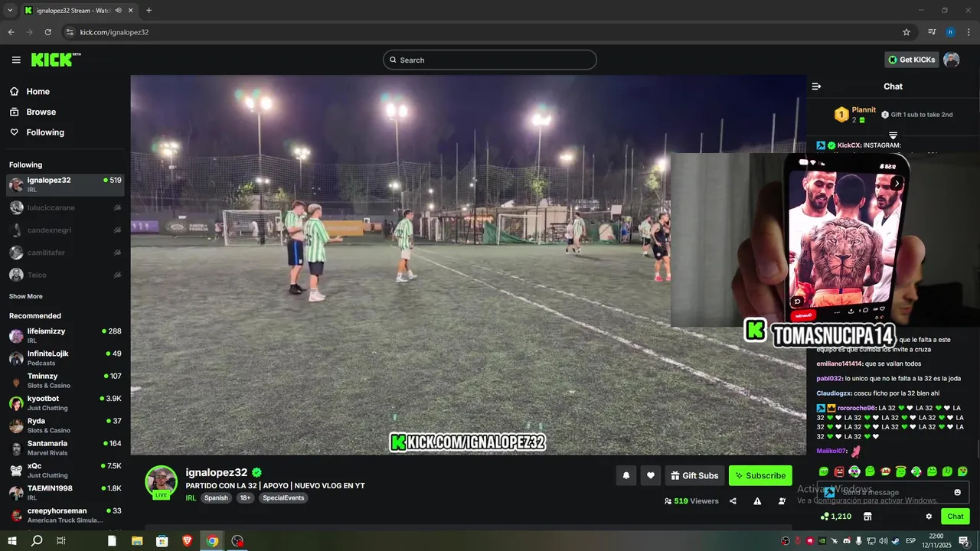980x551 pixels.
Task: Open a new browser tab
Action: pyautogui.click(x=149, y=10)
